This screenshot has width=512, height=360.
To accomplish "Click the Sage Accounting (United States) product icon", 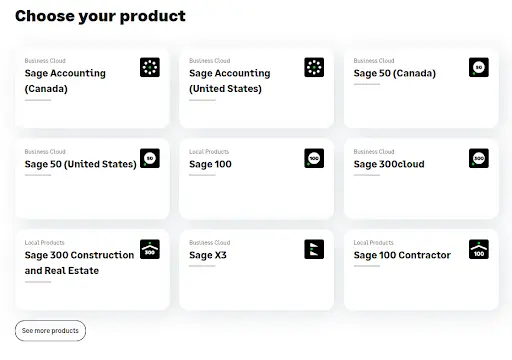I will coord(314,67).
